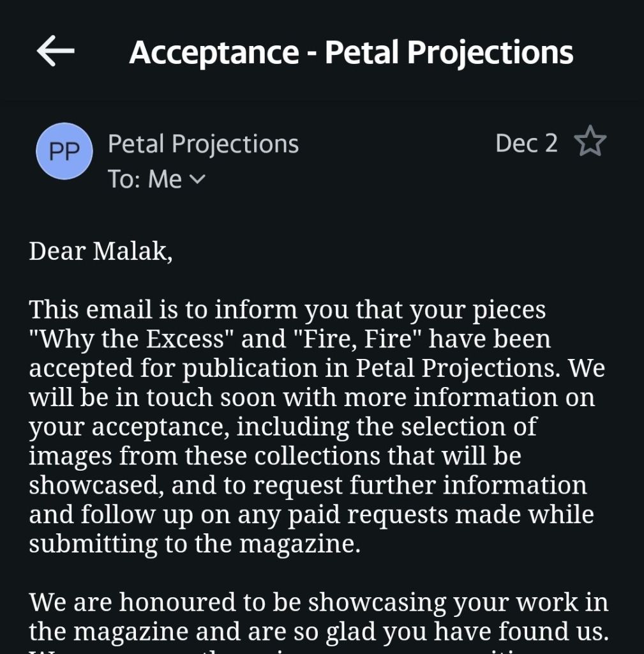
Task: Open sender name Petal Projections in header
Action: pos(203,144)
